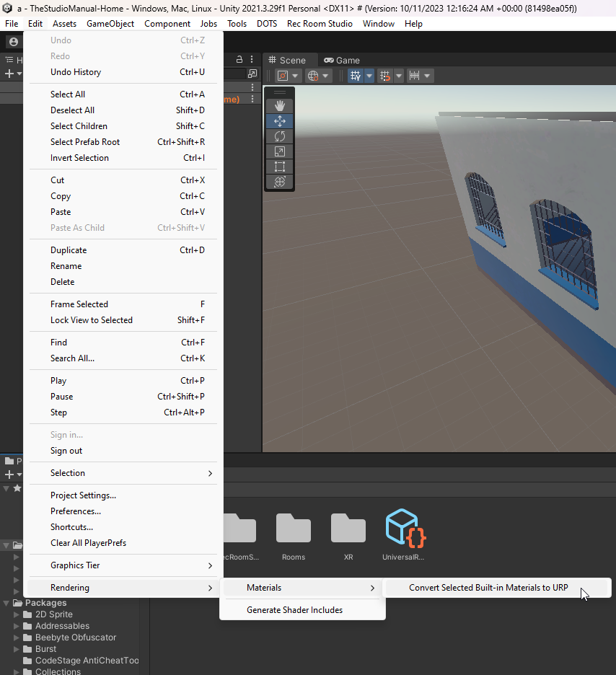The height and width of the screenshot is (675, 616).
Task: Select the Scale tool
Action: (x=280, y=151)
